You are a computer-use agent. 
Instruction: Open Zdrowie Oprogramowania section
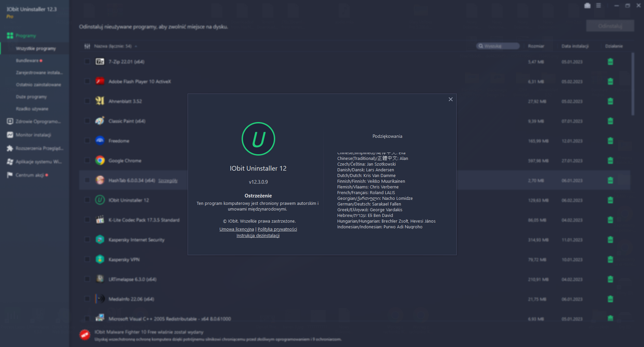[34, 121]
